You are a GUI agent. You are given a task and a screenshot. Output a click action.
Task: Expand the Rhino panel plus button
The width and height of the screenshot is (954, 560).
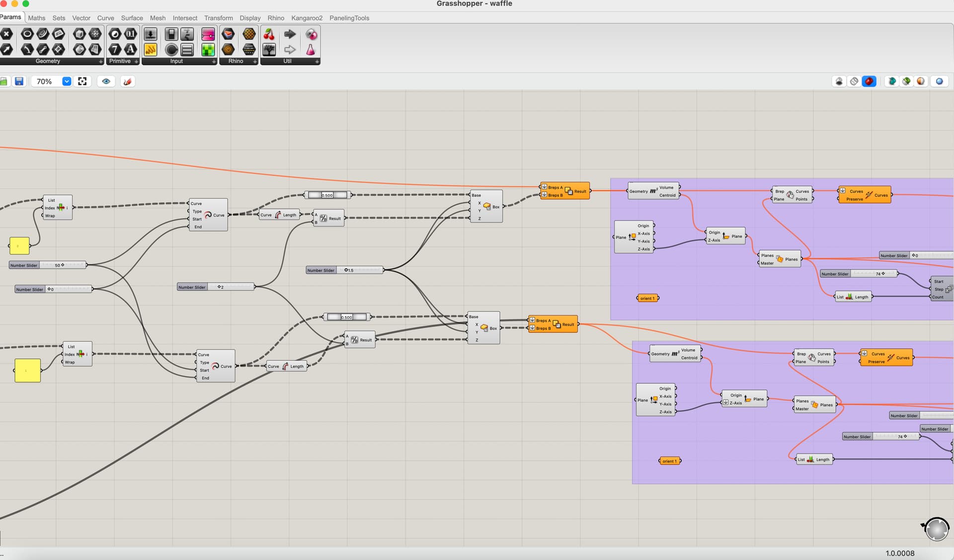(x=255, y=62)
